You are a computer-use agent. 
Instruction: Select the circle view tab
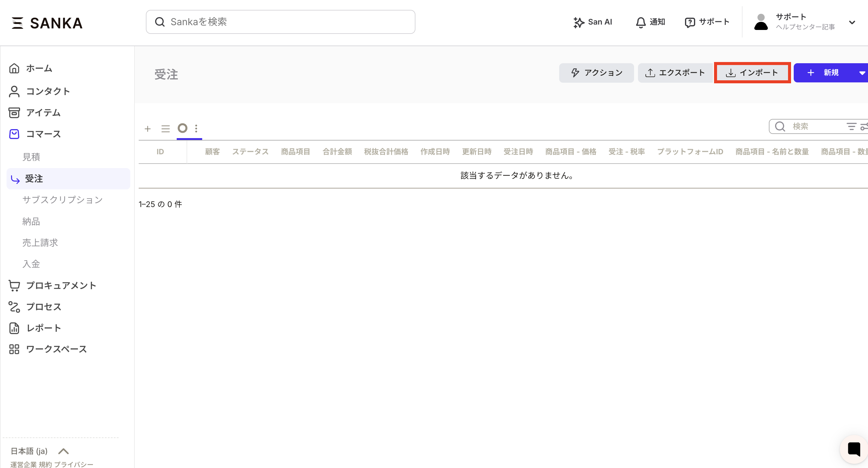pyautogui.click(x=182, y=128)
